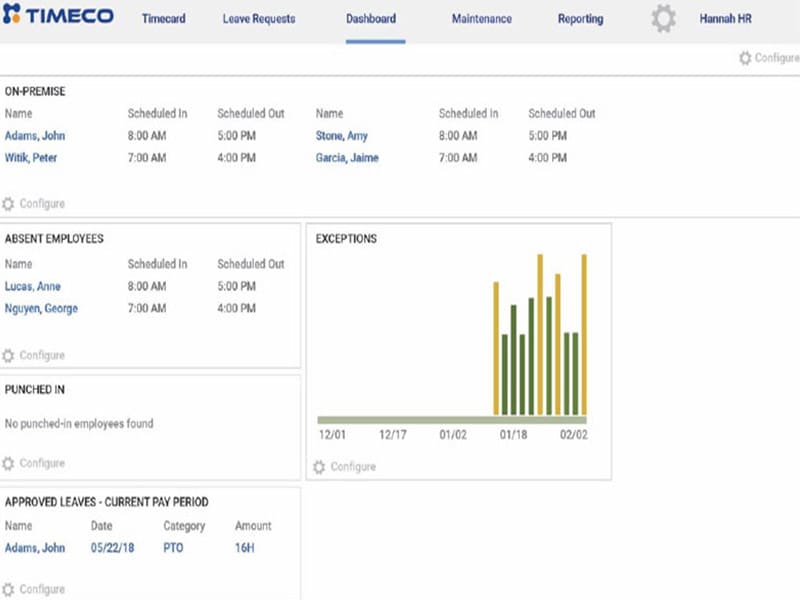Expand Hannah HR user menu
800x600 pixels.
click(725, 19)
